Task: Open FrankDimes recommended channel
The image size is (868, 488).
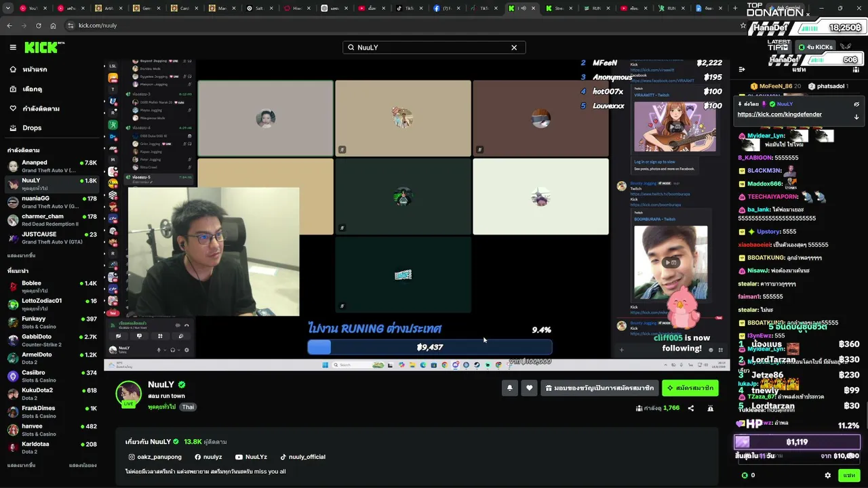Action: [x=52, y=412]
